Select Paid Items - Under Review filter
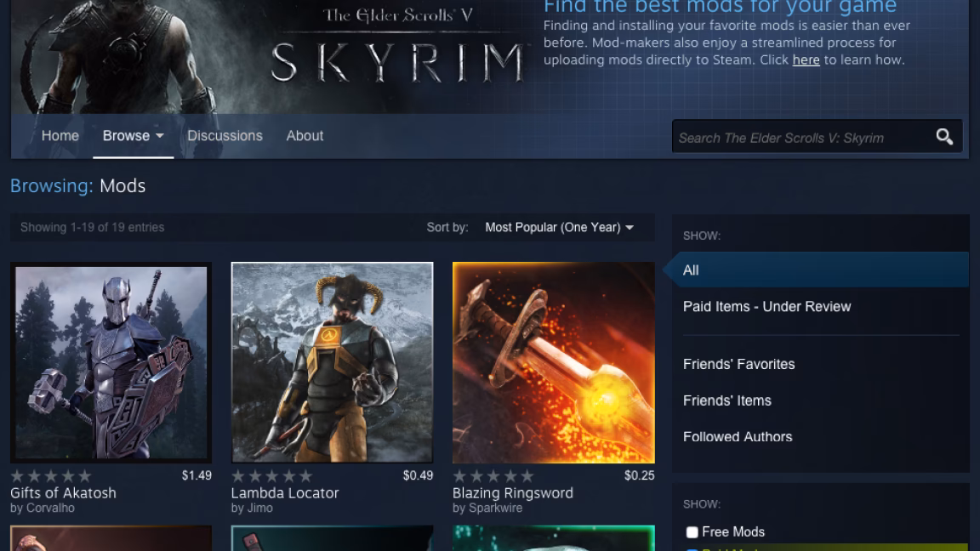Screen dimensions: 980x551 [x=766, y=307]
